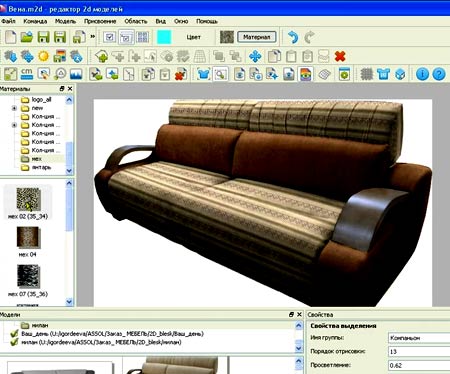Image resolution: width=450 pixels, height=374 pixels.
Task: Click the blue undo arrow
Action: coord(293,37)
